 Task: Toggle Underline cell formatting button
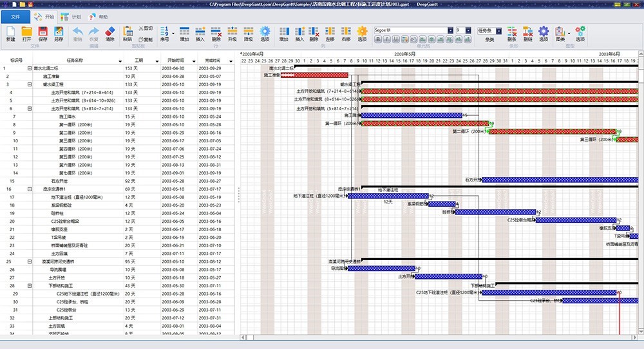coord(396,39)
